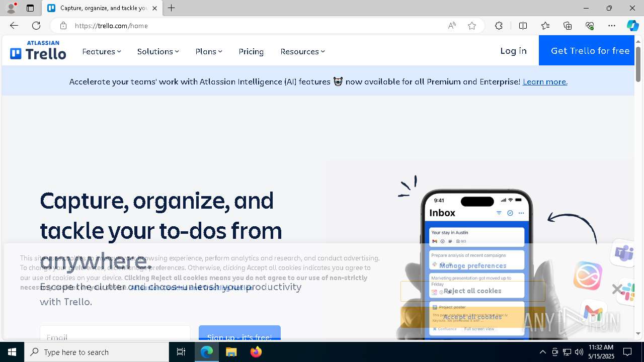Screen dimensions: 644x362
Task: Click the Trello logo in the header
Action: (38, 50)
